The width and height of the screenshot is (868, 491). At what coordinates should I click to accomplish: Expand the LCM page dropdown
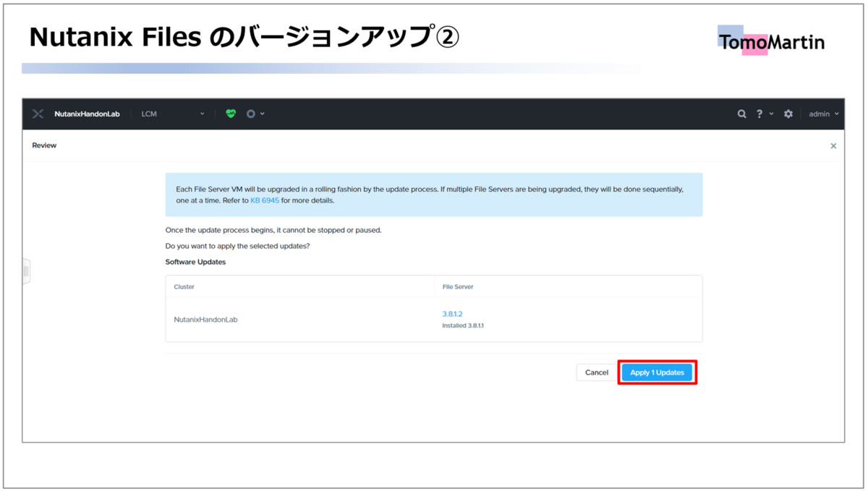[x=173, y=114]
